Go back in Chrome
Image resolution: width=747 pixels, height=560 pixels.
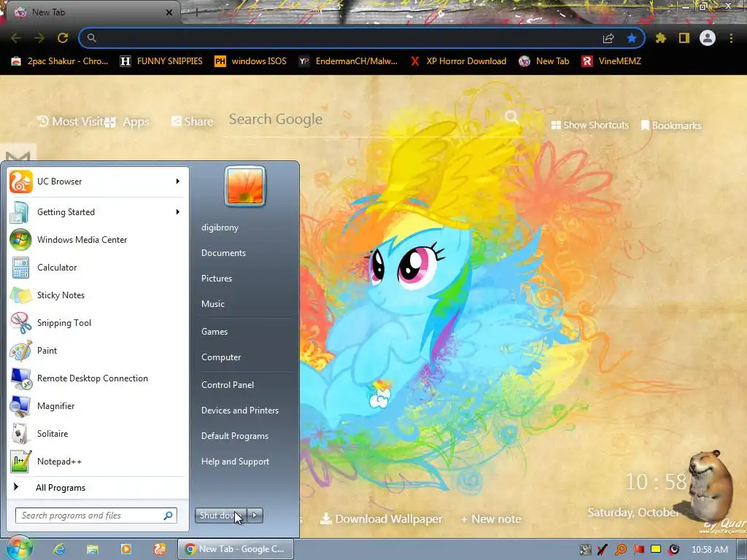16,38
